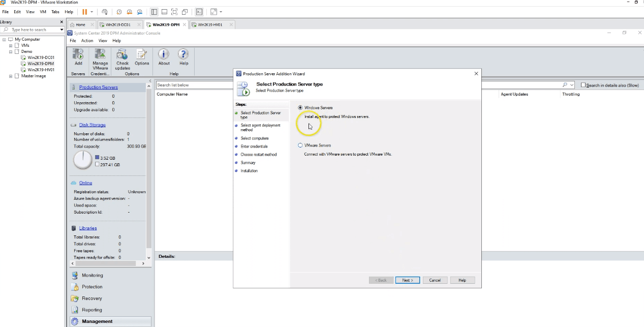The image size is (644, 327).
Task: Expand the VMs folder node
Action: click(x=11, y=45)
